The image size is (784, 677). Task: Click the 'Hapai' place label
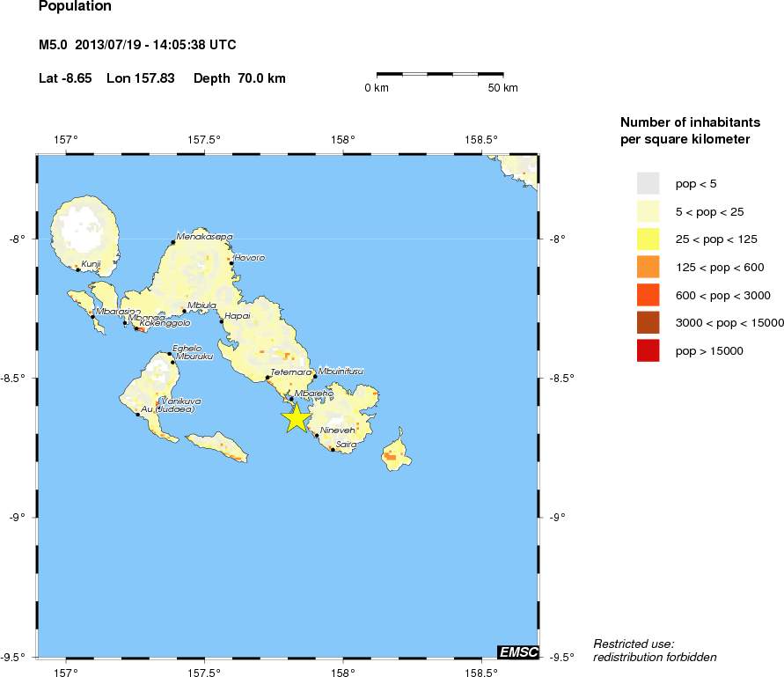coord(237,316)
